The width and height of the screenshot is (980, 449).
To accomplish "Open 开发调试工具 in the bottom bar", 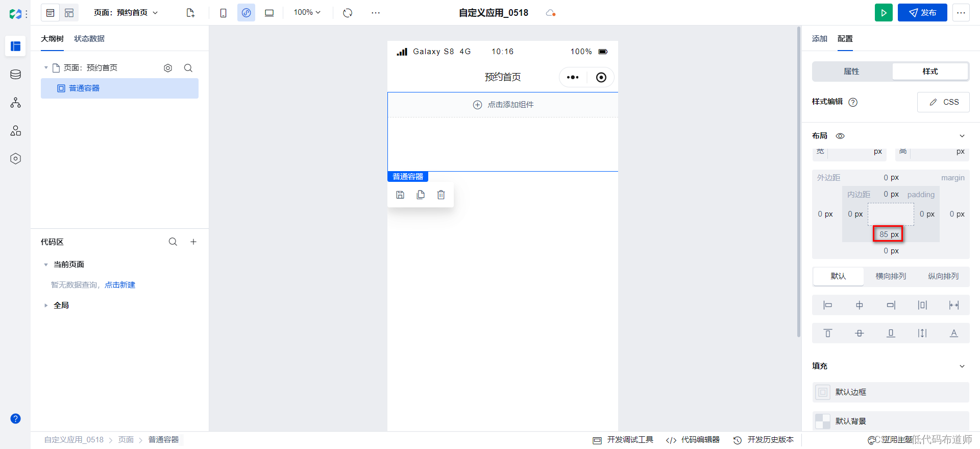I will (623, 440).
